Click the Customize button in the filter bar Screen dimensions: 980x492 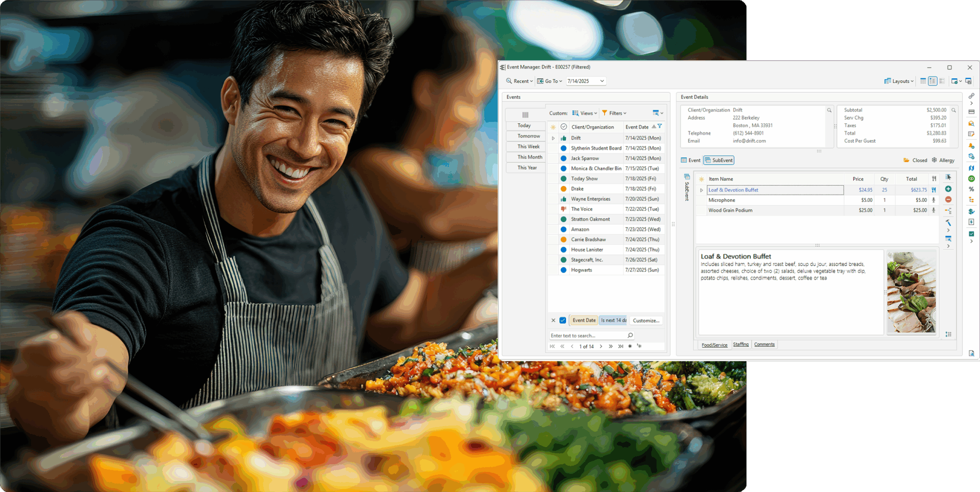pyautogui.click(x=646, y=320)
